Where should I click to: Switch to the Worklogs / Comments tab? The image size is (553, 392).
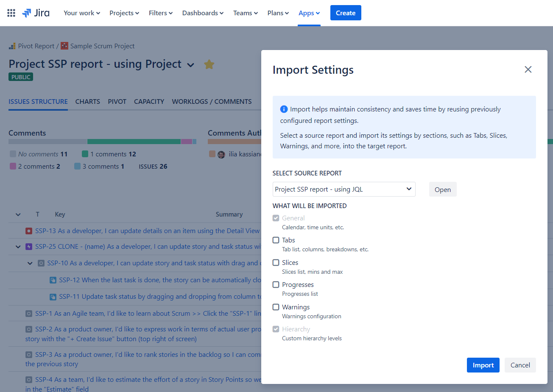[212, 102]
